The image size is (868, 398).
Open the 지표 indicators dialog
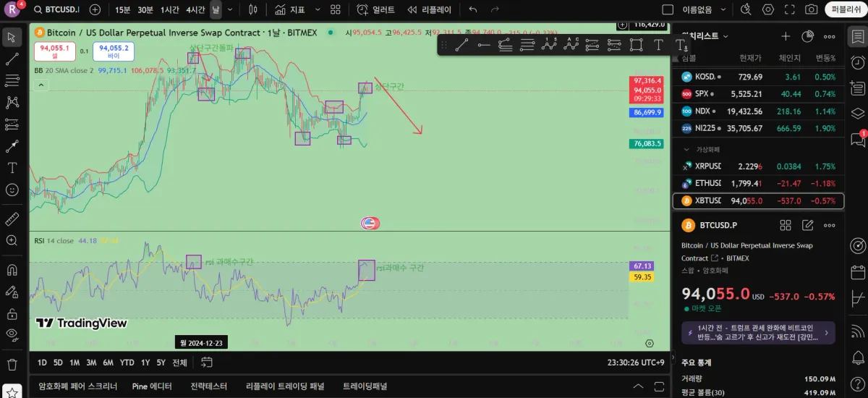(x=289, y=9)
